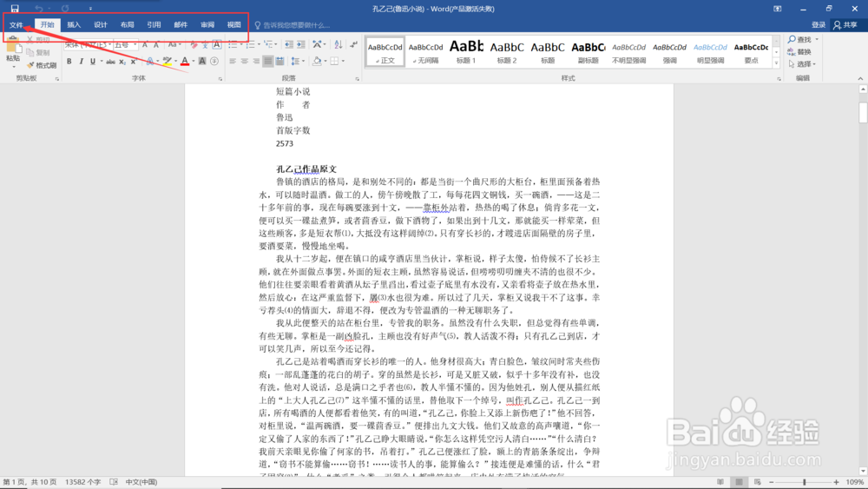868x489 pixels.
Task: Open the Find dropdown in editing group
Action: (x=817, y=40)
